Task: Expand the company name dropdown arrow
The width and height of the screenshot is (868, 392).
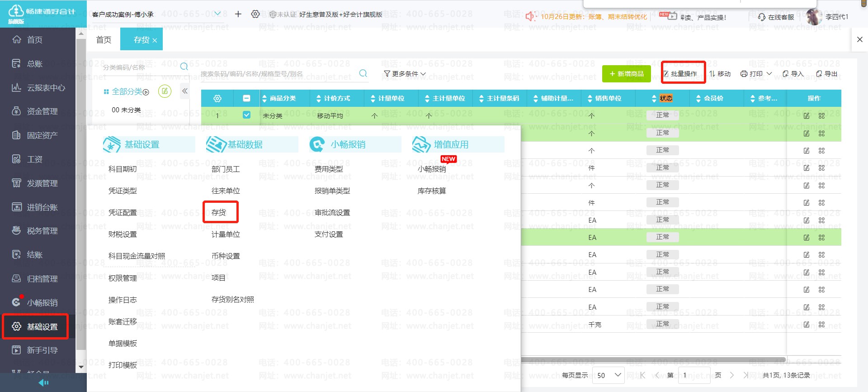Action: click(217, 14)
